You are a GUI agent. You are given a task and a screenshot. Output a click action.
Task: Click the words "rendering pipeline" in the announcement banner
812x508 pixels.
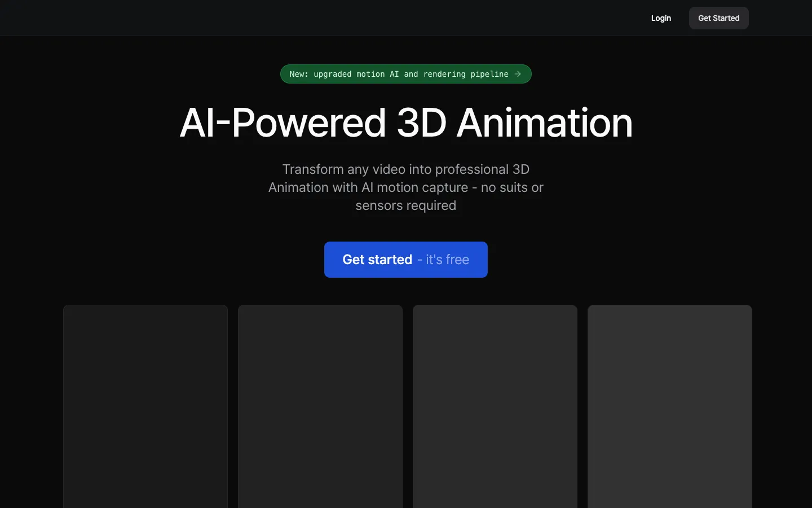point(466,74)
